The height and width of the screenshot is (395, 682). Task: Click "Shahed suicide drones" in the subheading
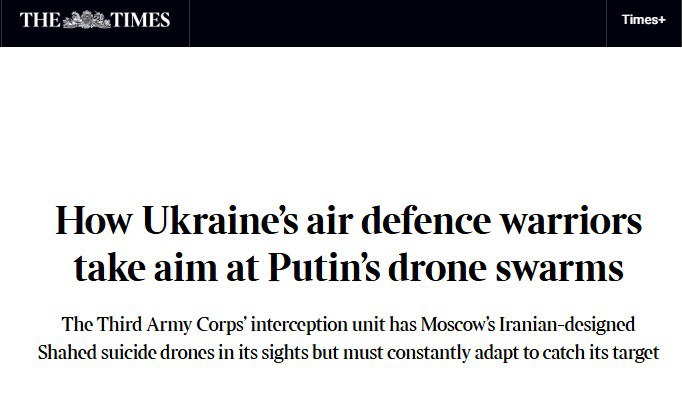coord(126,352)
